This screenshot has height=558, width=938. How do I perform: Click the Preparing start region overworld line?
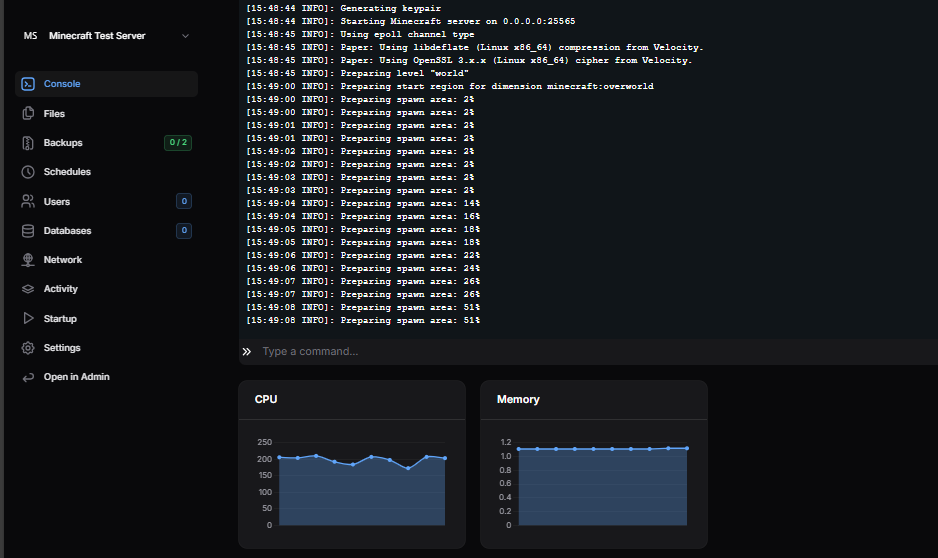pos(450,87)
